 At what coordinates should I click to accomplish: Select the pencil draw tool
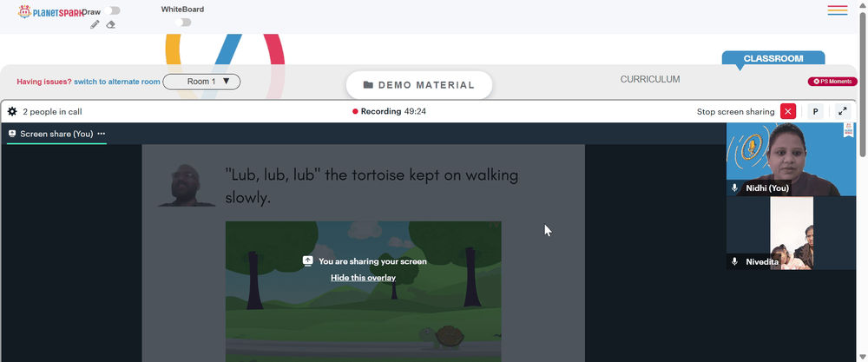[95, 24]
